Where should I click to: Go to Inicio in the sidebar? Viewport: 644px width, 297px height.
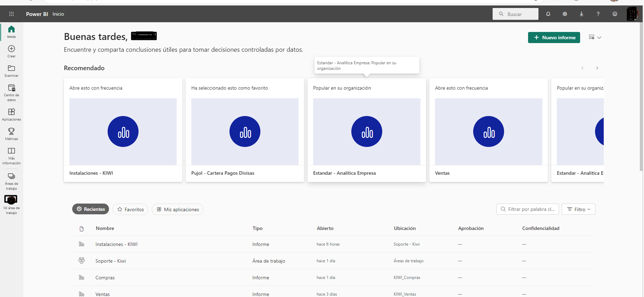click(x=11, y=32)
